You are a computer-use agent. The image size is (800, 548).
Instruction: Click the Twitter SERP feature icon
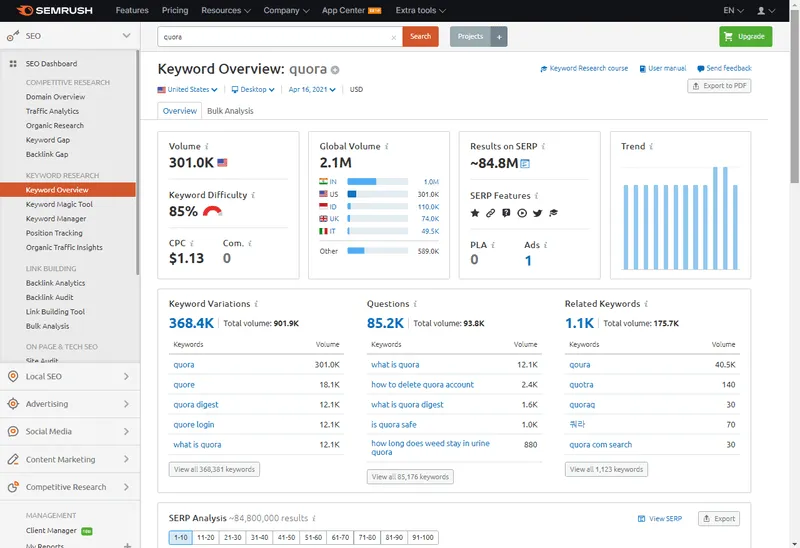click(537, 213)
